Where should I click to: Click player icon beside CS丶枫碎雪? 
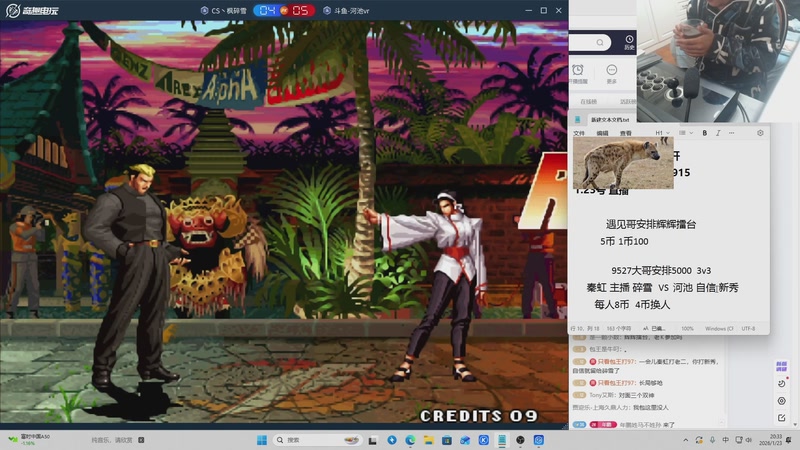[x=205, y=10]
